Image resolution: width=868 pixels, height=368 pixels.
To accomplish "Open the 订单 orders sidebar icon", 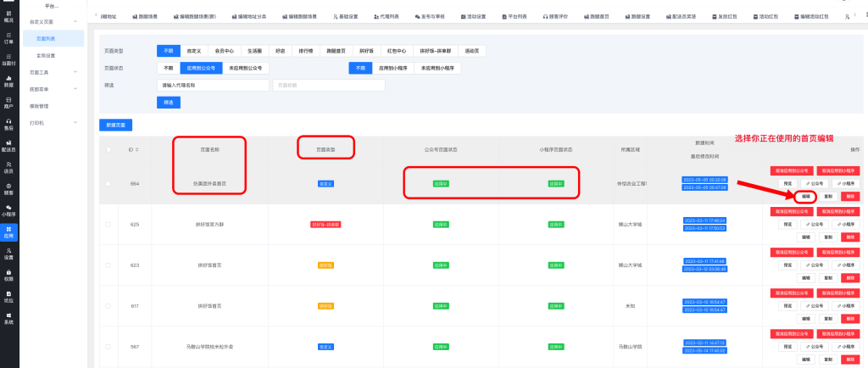I will 8,37.
